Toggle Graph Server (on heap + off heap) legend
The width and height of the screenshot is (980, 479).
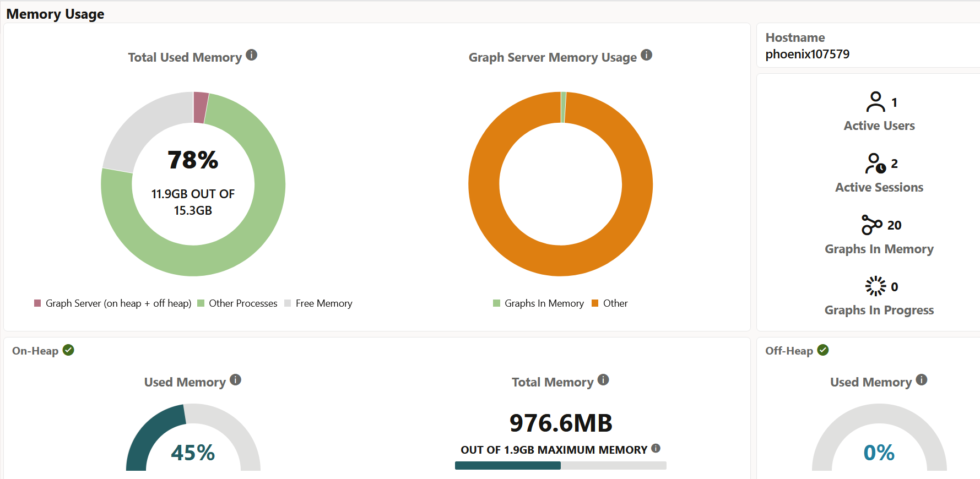pos(112,303)
